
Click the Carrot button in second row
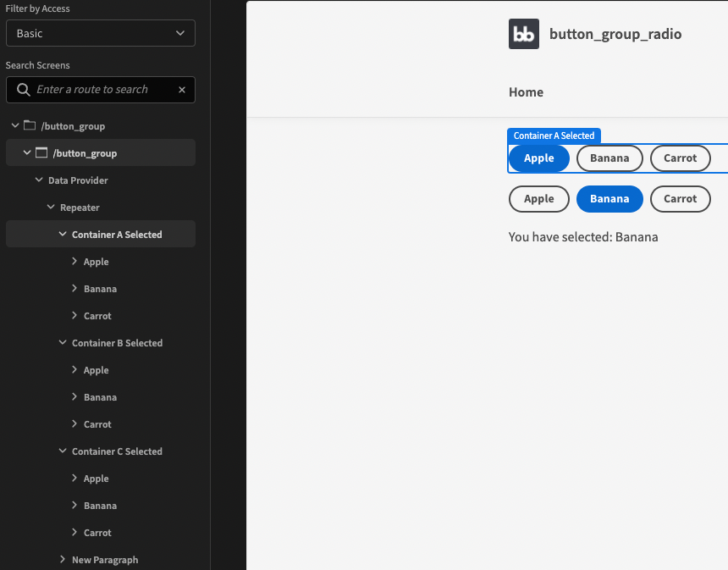point(681,199)
